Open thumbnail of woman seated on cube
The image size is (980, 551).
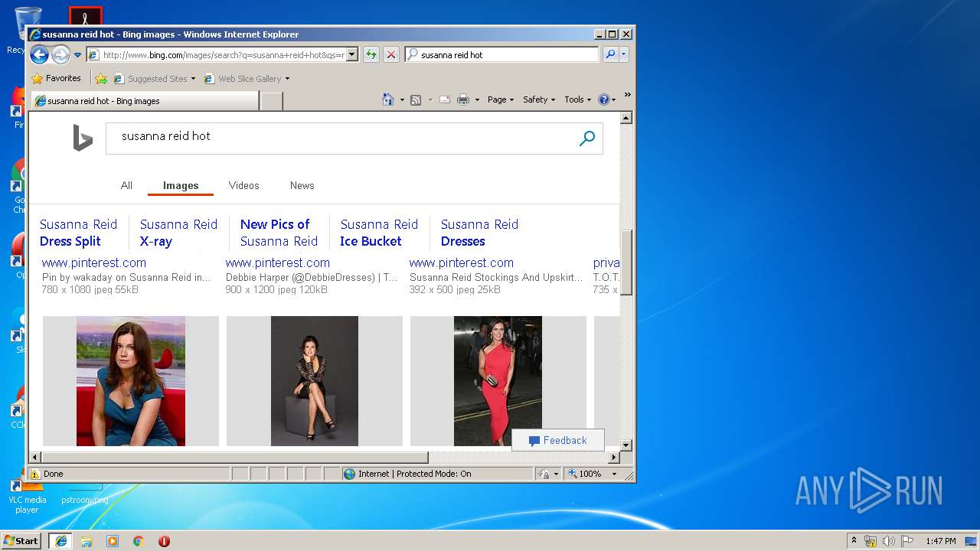pos(315,381)
